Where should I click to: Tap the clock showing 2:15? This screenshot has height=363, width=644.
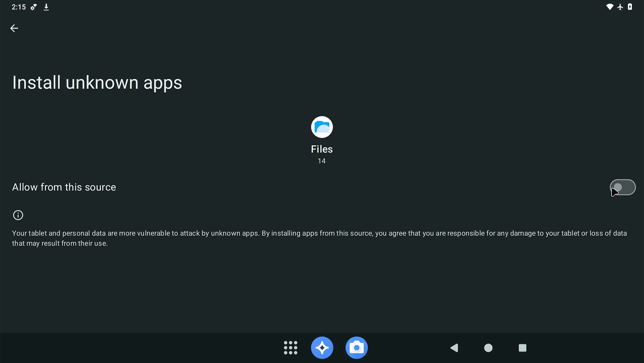18,7
